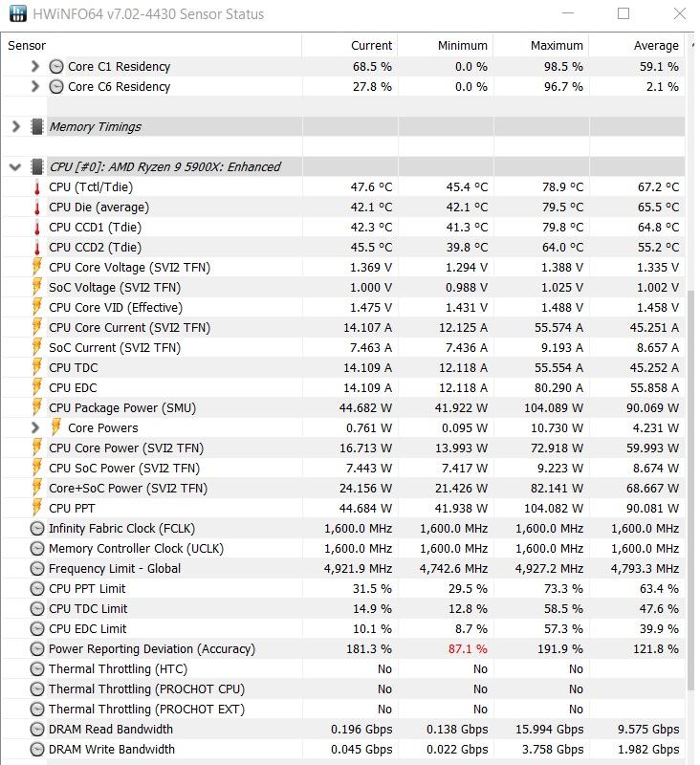Click the clock icon beside Core C1 Residency

pyautogui.click(x=56, y=66)
